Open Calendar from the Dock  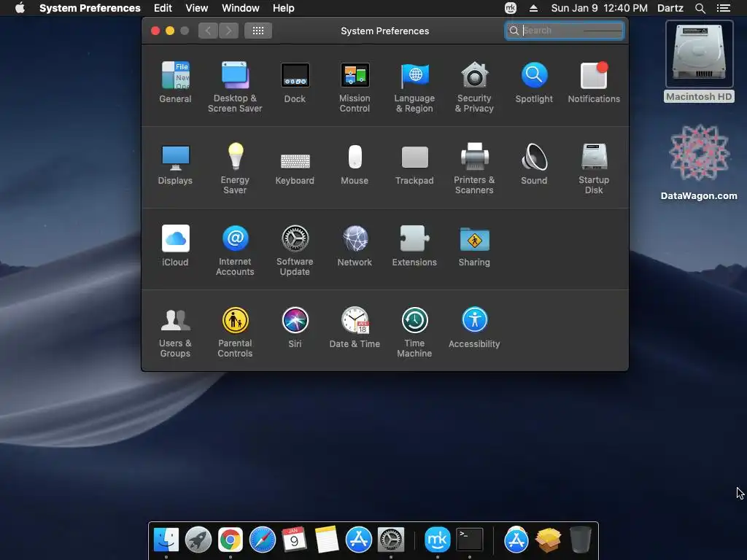[295, 540]
